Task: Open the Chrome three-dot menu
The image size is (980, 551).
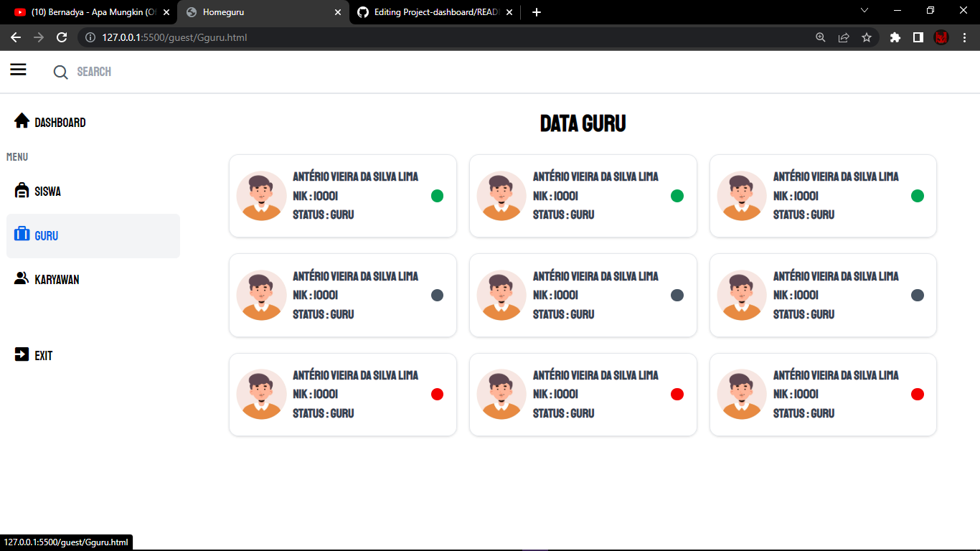Action: [964, 37]
